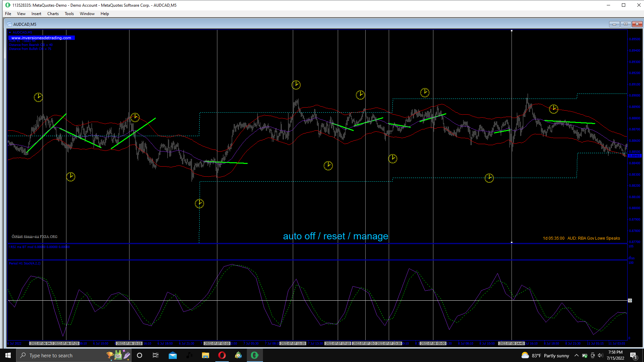The height and width of the screenshot is (362, 644).
Task: Click the 'manage' chart button label
Action: 370,236
